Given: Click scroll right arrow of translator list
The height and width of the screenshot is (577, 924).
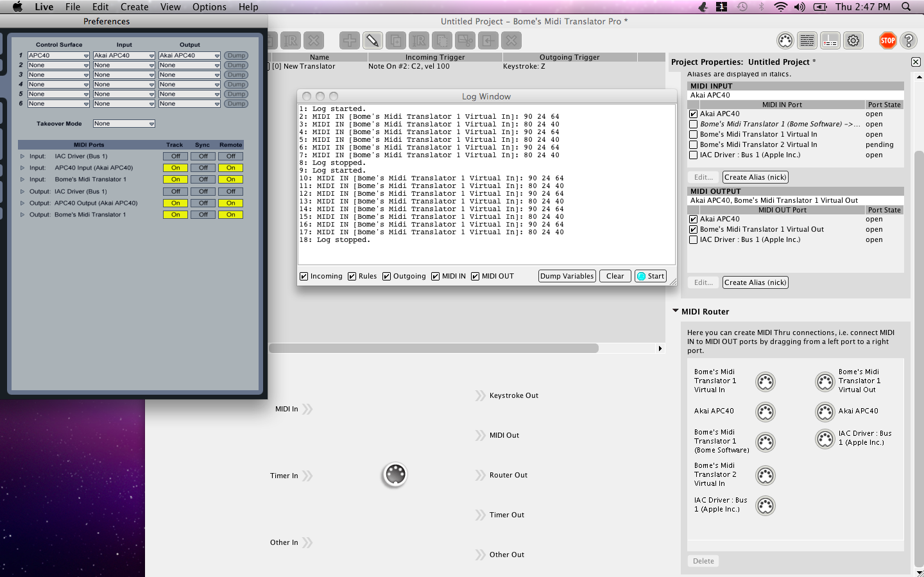Looking at the screenshot, I should click(660, 349).
